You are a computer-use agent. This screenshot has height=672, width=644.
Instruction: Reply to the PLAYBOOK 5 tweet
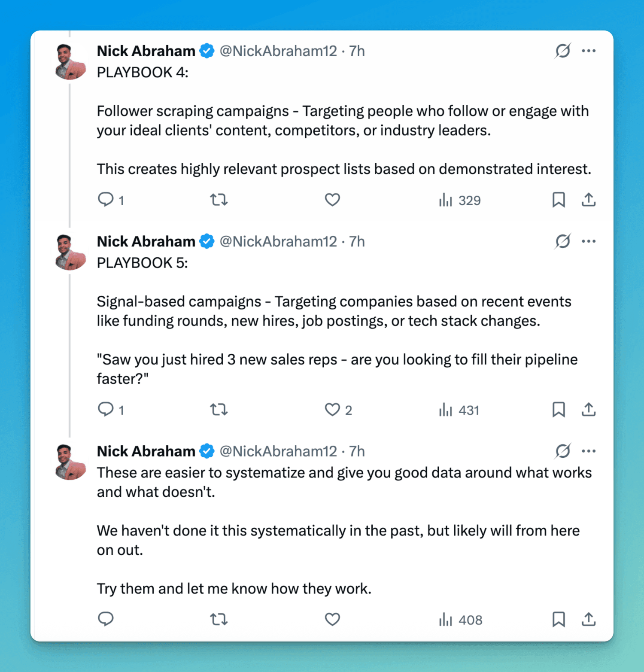pos(106,410)
